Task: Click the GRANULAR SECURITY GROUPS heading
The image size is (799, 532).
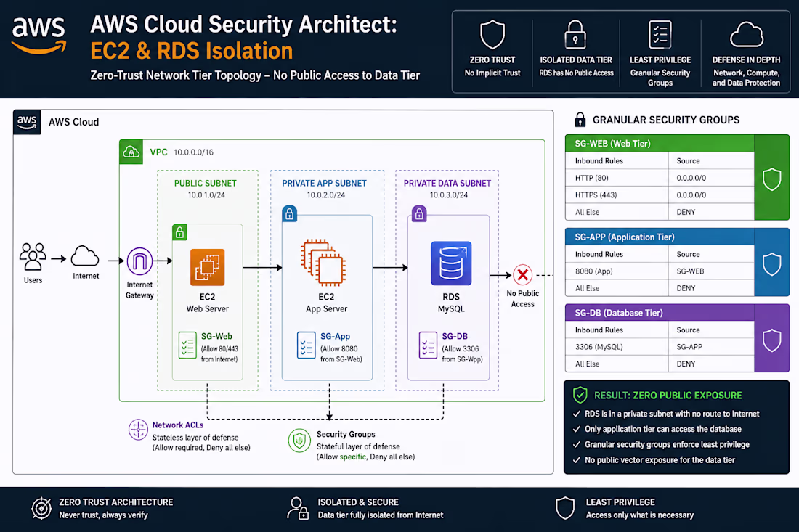Action: click(666, 120)
